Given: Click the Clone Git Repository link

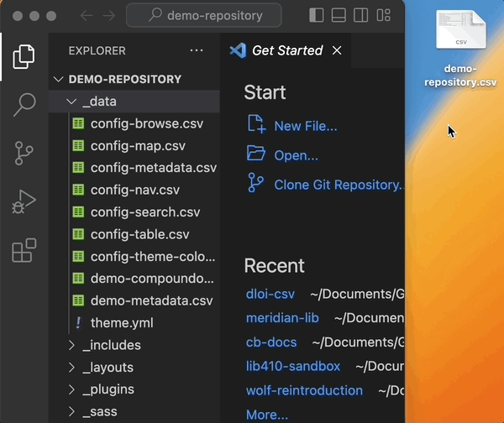Looking at the screenshot, I should pos(339,185).
